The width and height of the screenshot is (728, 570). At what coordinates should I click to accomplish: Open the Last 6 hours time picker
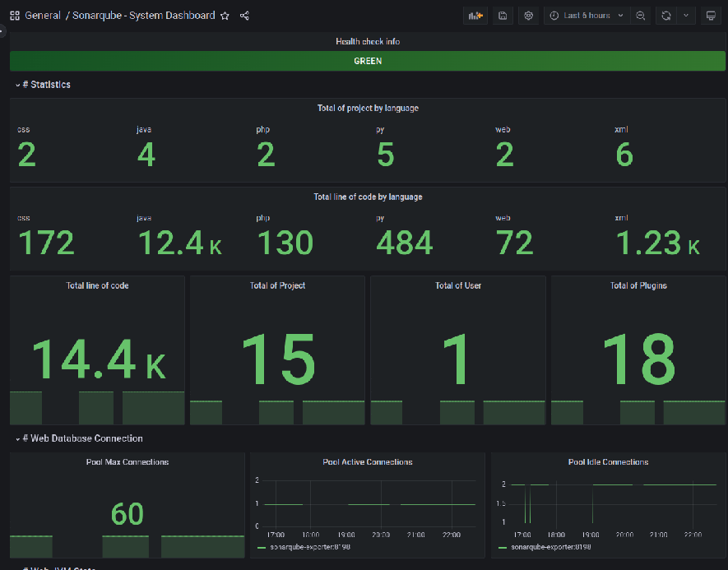586,16
